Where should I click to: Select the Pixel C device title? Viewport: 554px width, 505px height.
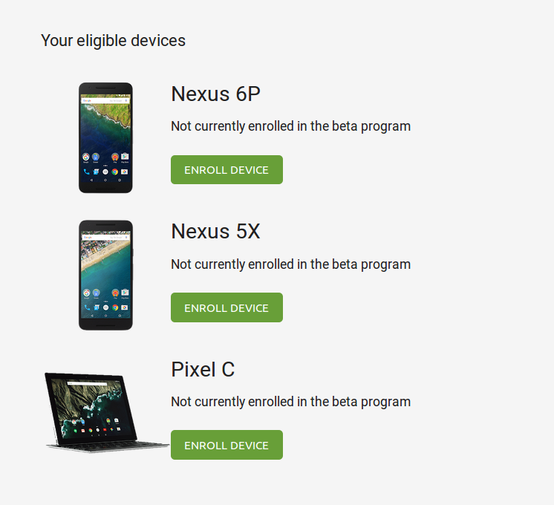203,369
